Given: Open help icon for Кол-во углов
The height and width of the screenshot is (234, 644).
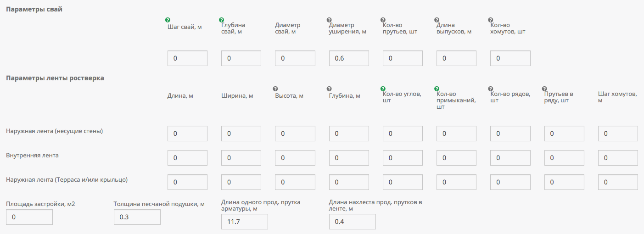Looking at the screenshot, I should [383, 89].
